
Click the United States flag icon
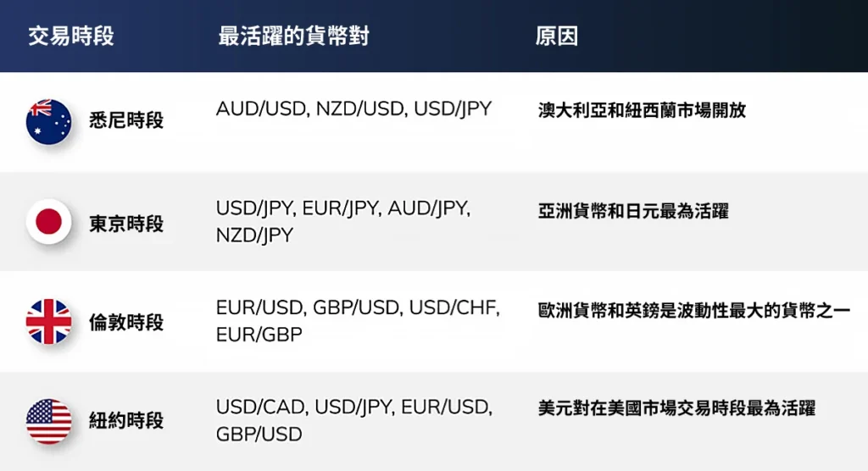[48, 421]
